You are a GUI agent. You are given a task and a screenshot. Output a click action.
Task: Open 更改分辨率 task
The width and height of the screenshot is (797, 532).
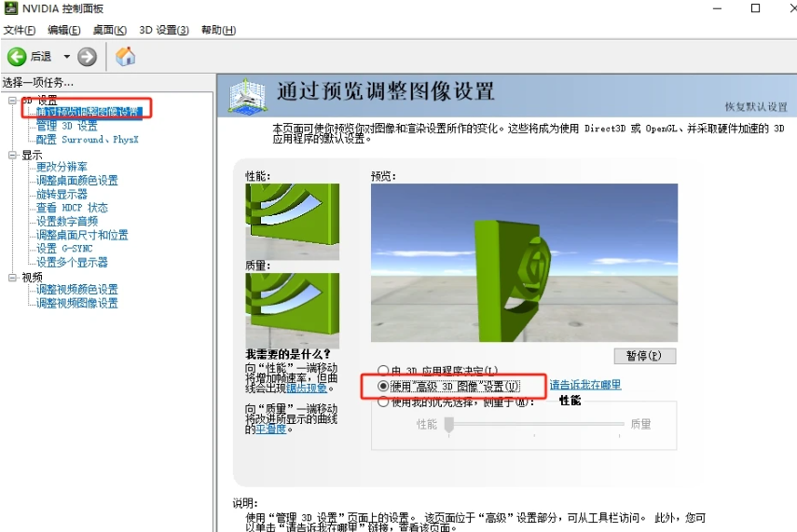[x=62, y=167]
